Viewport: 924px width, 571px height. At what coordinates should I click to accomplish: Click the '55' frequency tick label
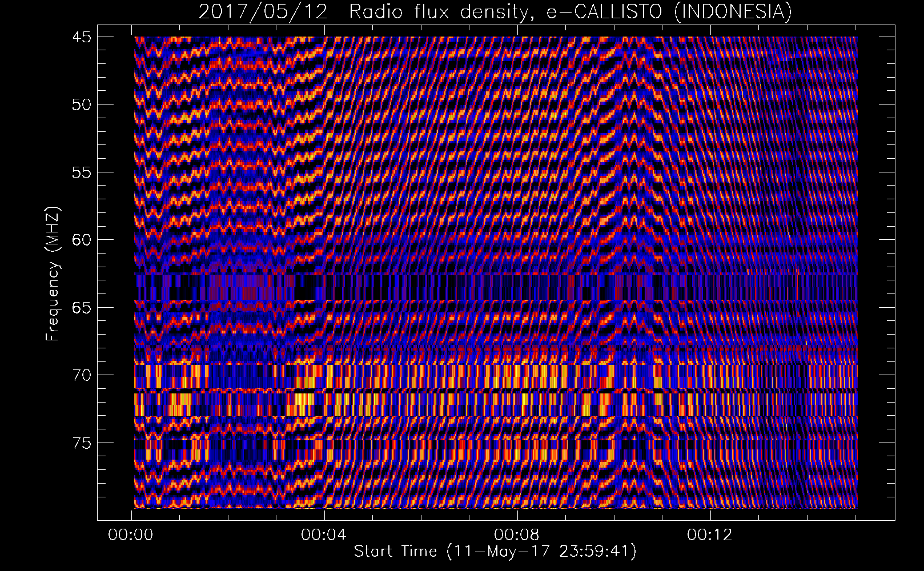click(x=81, y=172)
